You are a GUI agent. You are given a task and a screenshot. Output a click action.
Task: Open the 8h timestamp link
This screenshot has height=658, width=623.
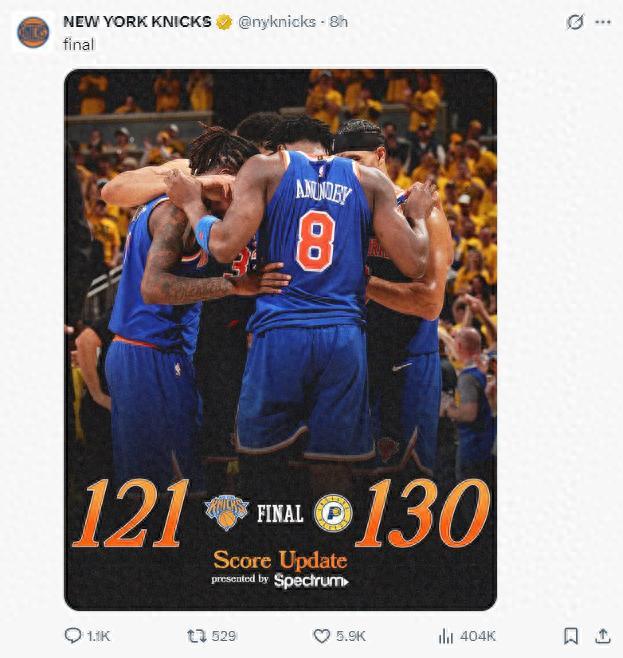pyautogui.click(x=338, y=21)
